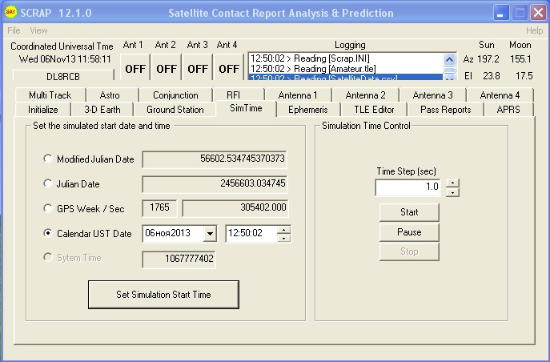This screenshot has height=362, width=550.
Task: Switch to the Multi Track tab
Action: tap(50, 95)
